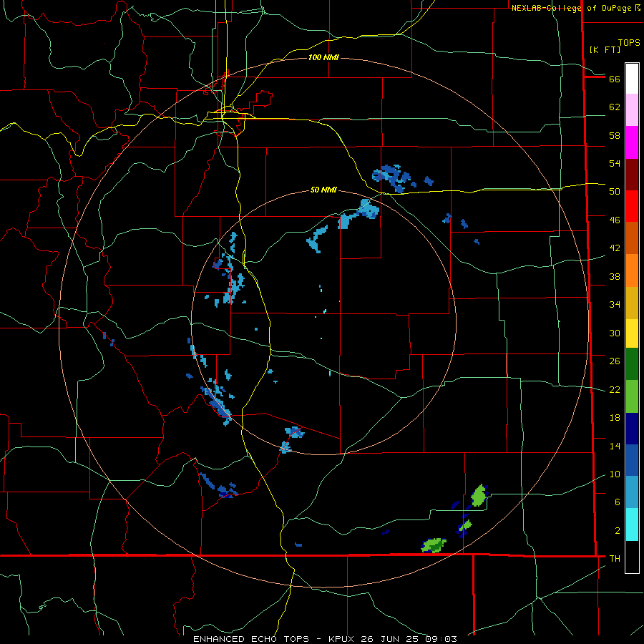Pick the light blue swatch near 6
Image resolution: width=644 pixels, height=644 pixels.
click(632, 492)
